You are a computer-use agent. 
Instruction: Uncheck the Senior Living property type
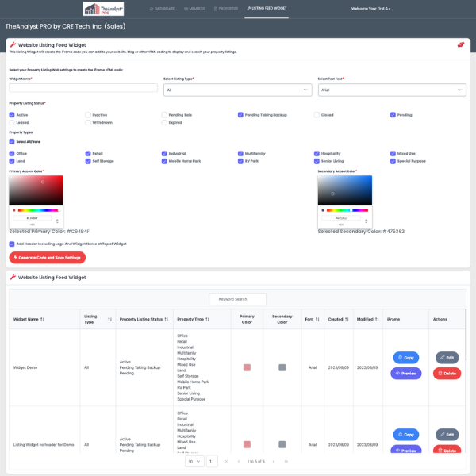pos(317,161)
